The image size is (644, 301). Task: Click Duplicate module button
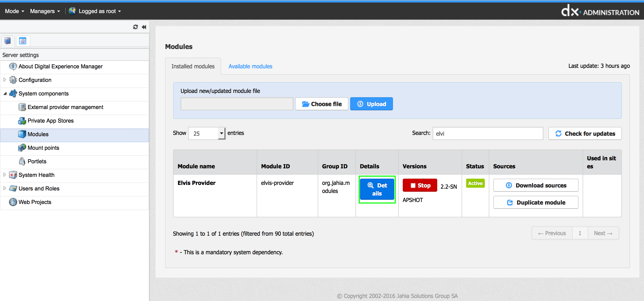click(536, 202)
